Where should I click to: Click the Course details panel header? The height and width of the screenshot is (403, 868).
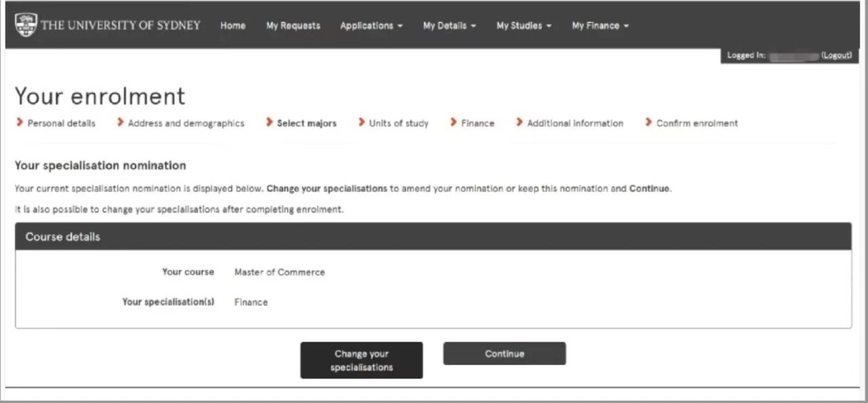[x=433, y=237]
